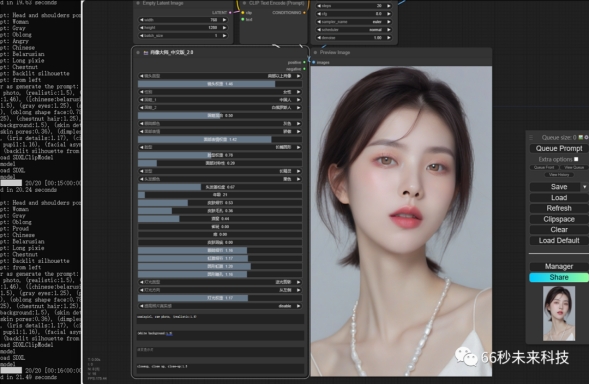Increase batch_size with the right arrow
The image size is (590, 385).
click(224, 35)
